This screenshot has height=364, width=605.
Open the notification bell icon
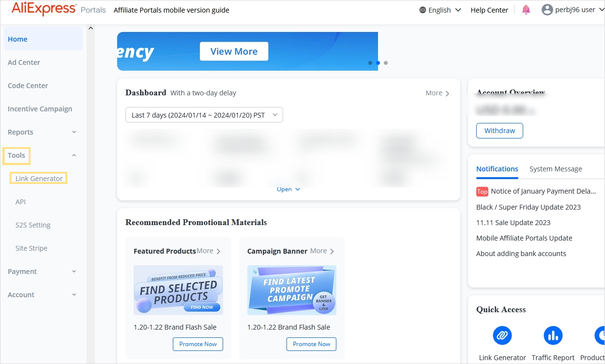pos(526,10)
